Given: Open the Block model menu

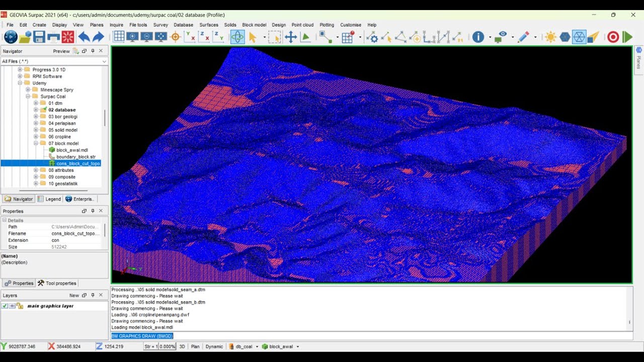Looking at the screenshot, I should click(254, 25).
